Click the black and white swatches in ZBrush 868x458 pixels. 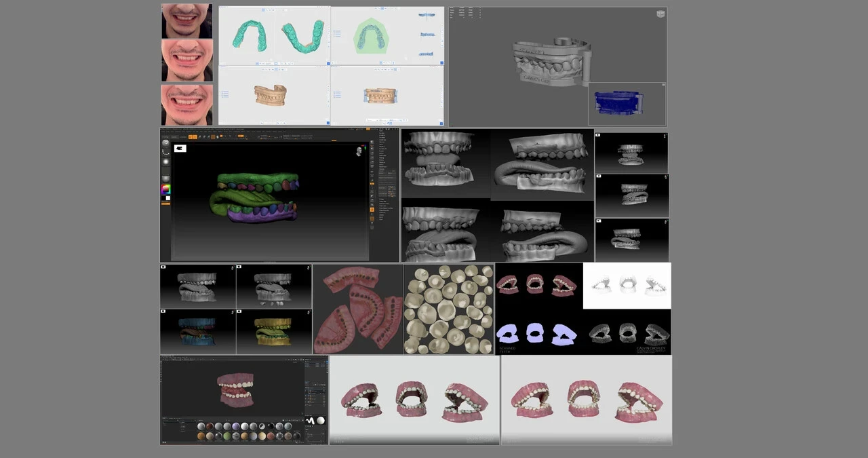(x=166, y=198)
